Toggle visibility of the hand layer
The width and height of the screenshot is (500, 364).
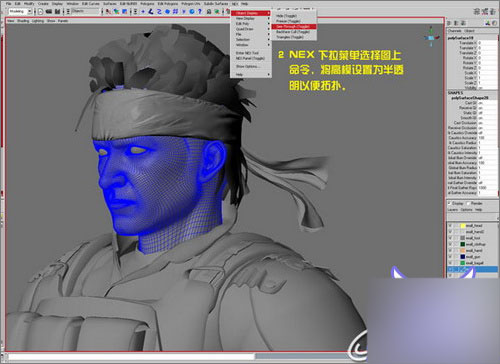click(x=450, y=251)
